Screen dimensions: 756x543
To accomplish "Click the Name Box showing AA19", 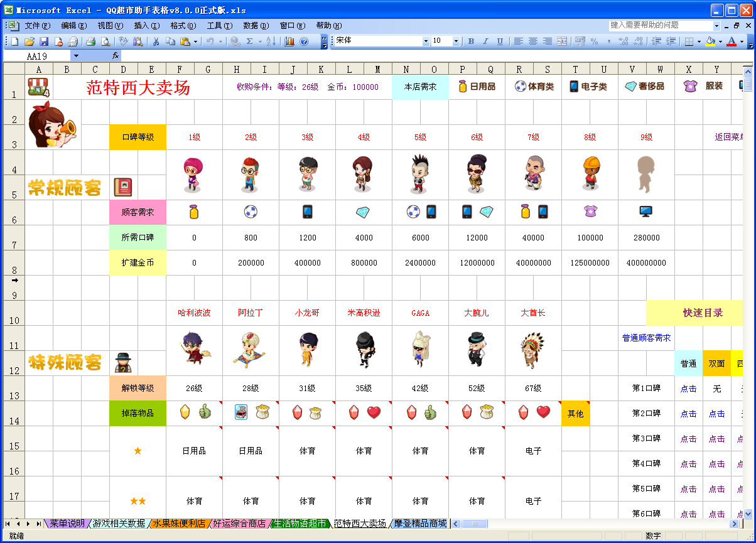I will click(x=37, y=56).
